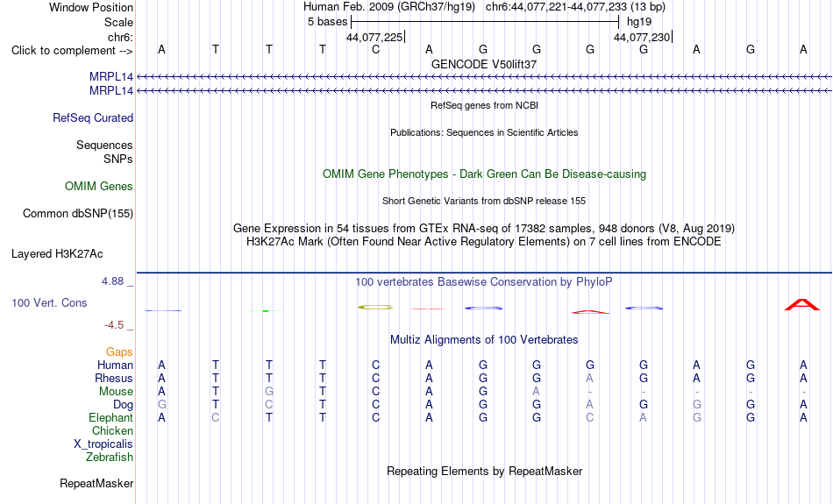Click the yellow C PhyloP conservation glyph
The width and height of the screenshot is (833, 504).
(375, 307)
